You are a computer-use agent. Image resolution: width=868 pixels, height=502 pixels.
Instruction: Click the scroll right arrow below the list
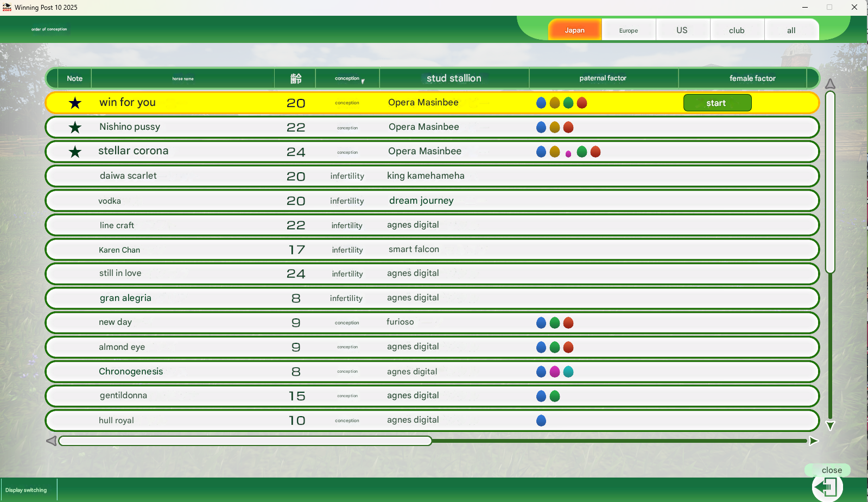coord(814,441)
